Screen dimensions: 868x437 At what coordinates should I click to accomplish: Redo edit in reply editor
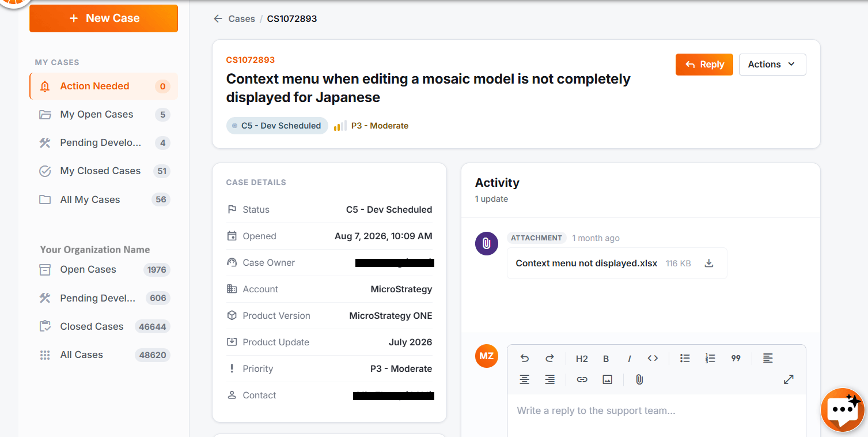click(x=550, y=359)
